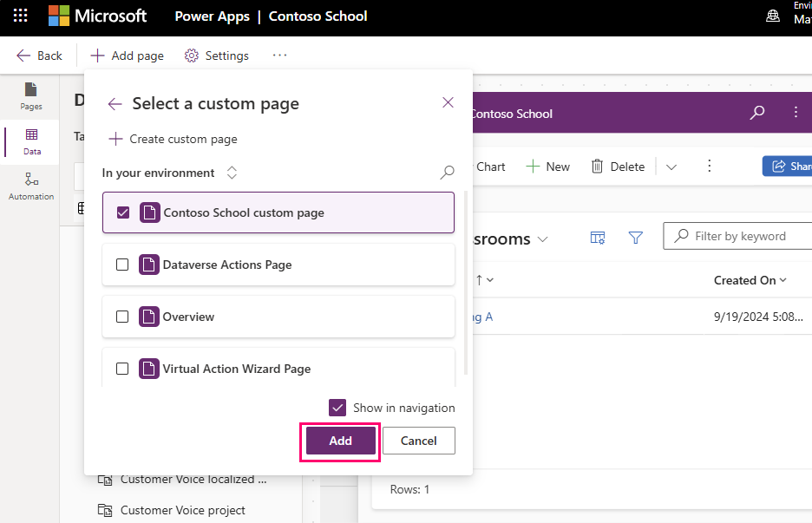The width and height of the screenshot is (812, 523).
Task: Click the Add button
Action: click(x=341, y=441)
